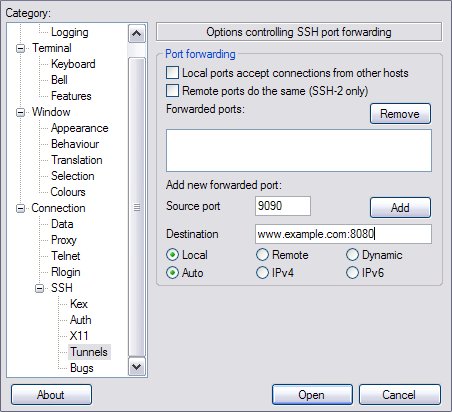The image size is (452, 412).
Task: Collapse the Connection tree node
Action: (21, 208)
